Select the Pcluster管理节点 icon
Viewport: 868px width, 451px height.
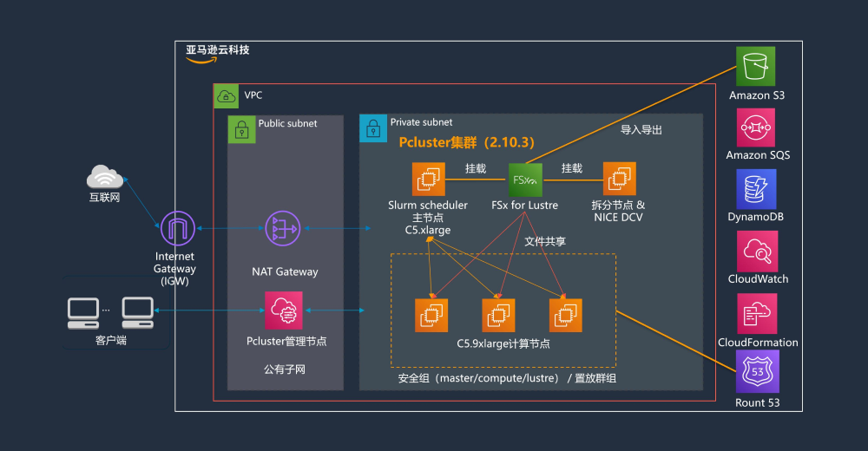click(284, 310)
